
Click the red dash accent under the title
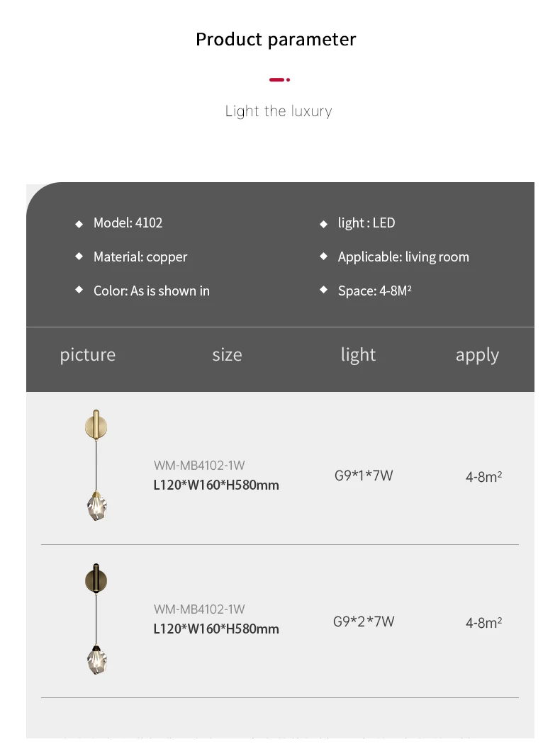click(279, 80)
